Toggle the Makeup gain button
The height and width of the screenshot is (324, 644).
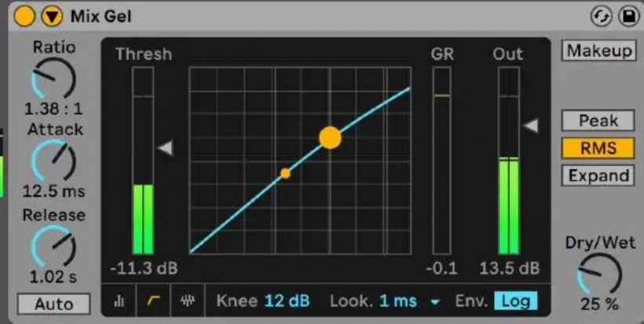click(598, 50)
